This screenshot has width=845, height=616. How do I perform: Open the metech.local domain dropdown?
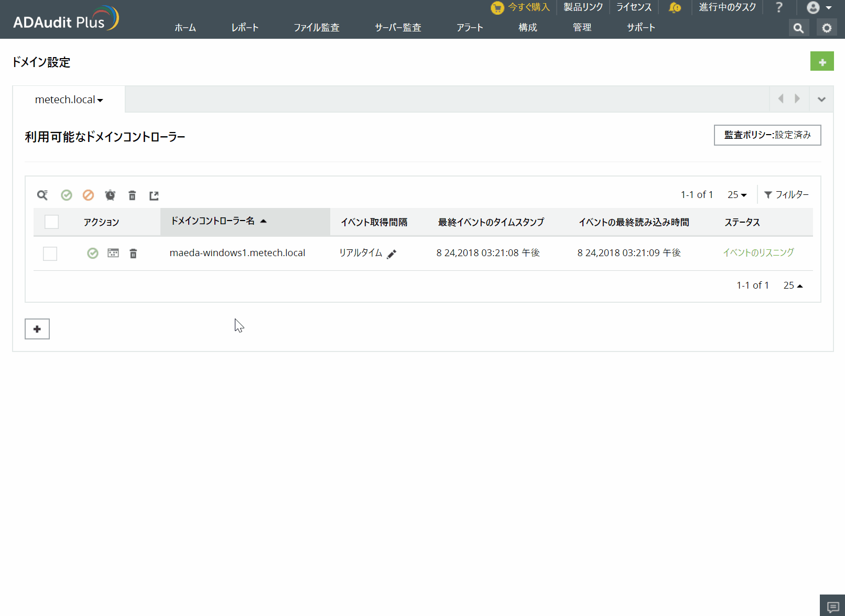pos(69,100)
